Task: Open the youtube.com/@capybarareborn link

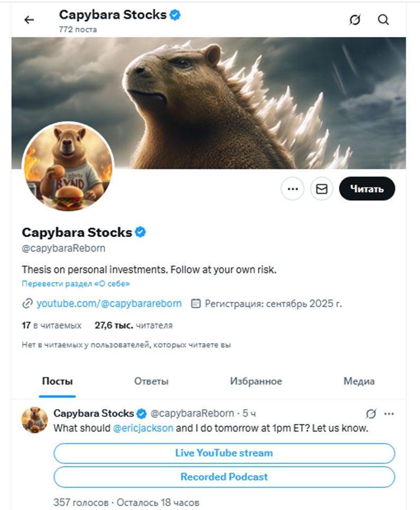Action: coord(109,304)
